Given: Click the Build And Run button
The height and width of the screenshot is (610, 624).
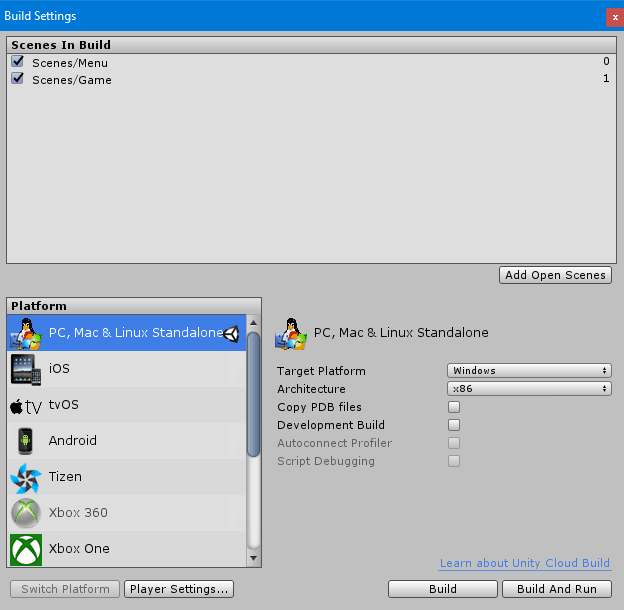Looking at the screenshot, I should point(557,589).
